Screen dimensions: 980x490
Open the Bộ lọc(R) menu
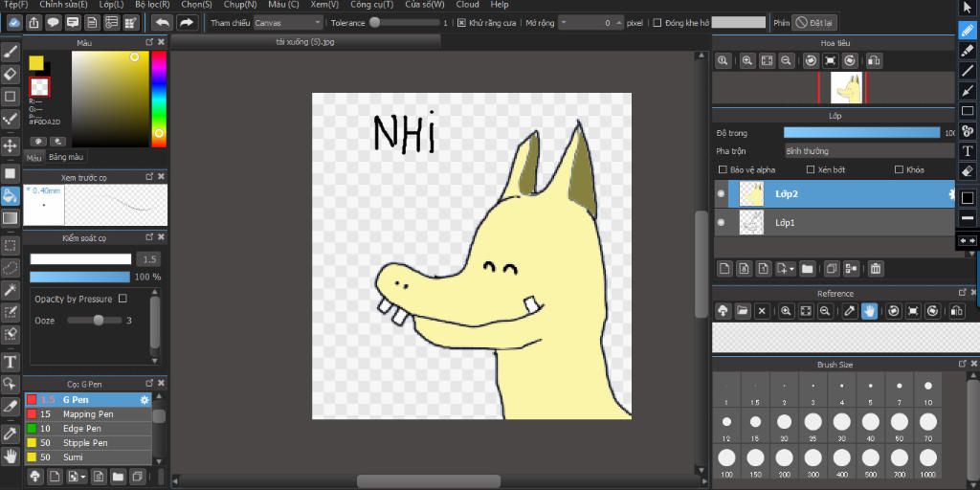point(152,5)
